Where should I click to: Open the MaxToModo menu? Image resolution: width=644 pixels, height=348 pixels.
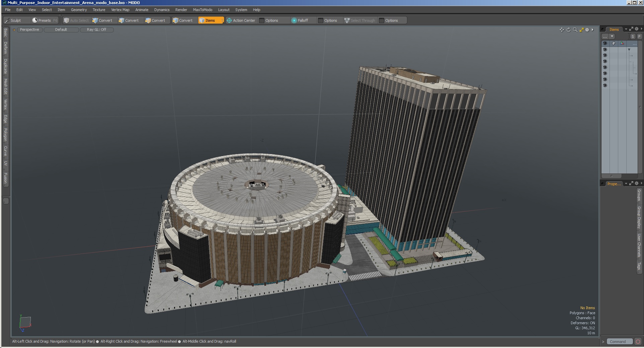pos(203,10)
